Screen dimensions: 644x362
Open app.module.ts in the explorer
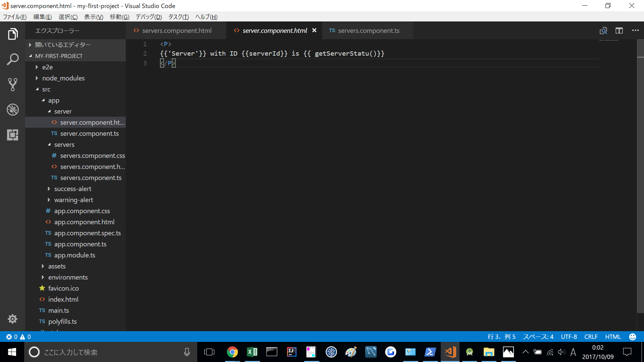coord(74,255)
